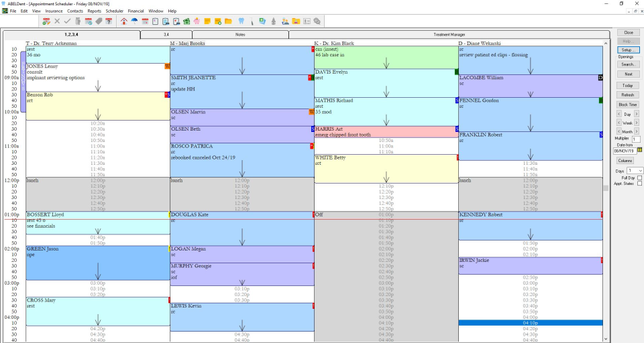Switch to the 3,4 tab
This screenshot has height=343, width=644.
coord(166,35)
